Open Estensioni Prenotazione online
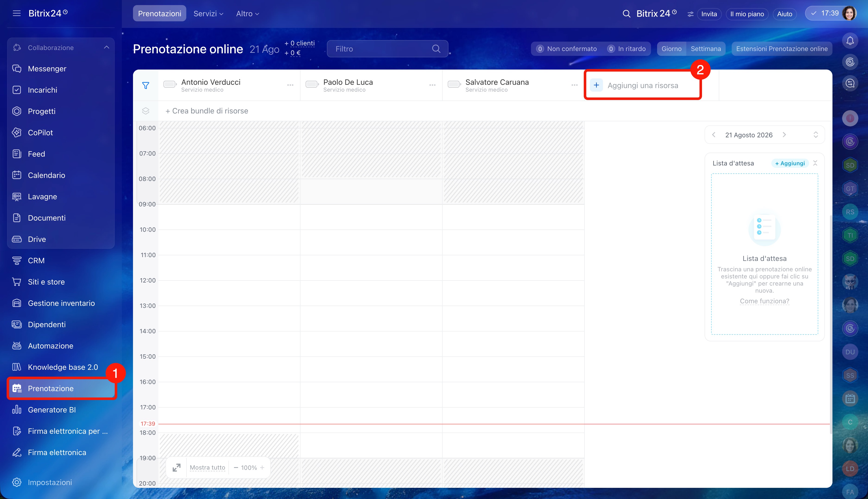The width and height of the screenshot is (868, 499). point(782,49)
